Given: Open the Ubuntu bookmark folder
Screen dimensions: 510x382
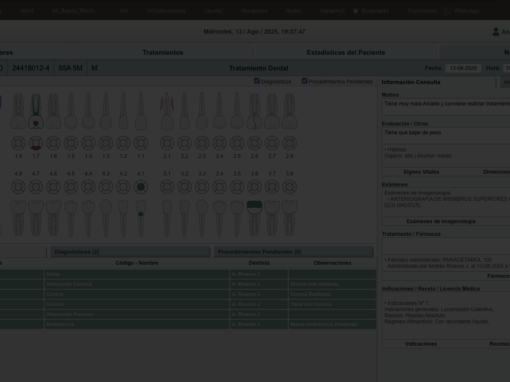Looking at the screenshot, I should click(x=213, y=11).
